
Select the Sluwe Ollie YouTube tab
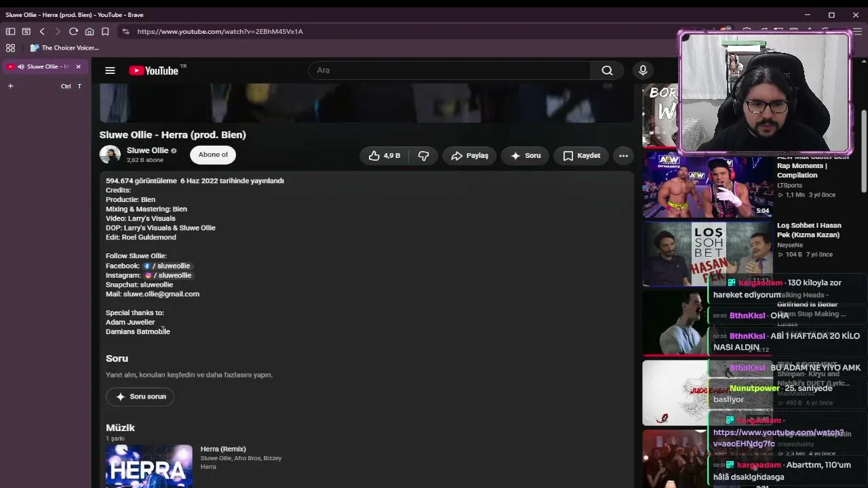point(44,66)
